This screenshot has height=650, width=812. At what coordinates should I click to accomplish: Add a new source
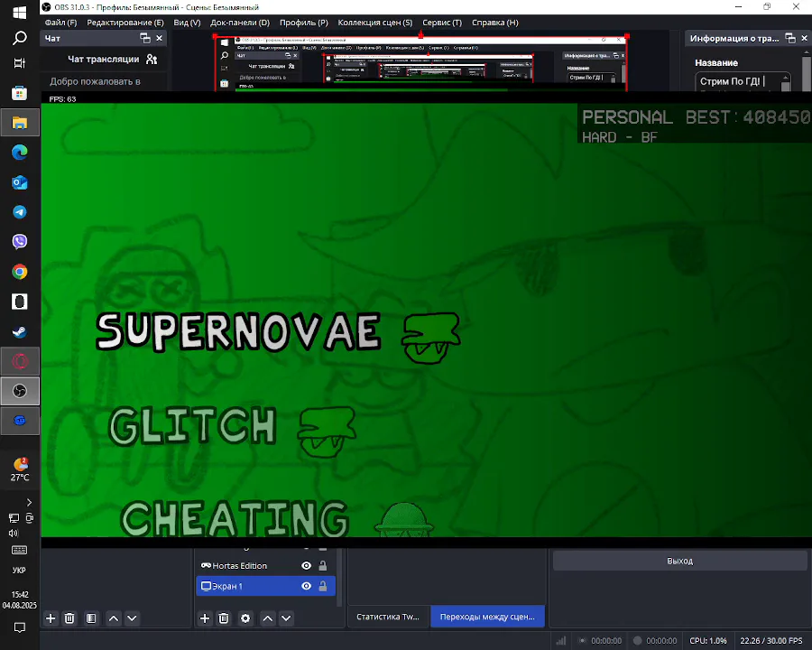(205, 618)
